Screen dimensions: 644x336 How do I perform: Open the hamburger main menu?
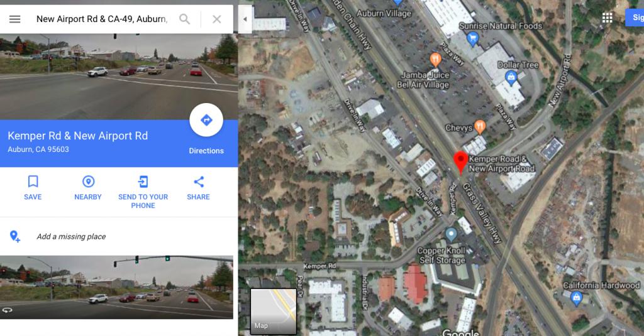click(x=15, y=19)
